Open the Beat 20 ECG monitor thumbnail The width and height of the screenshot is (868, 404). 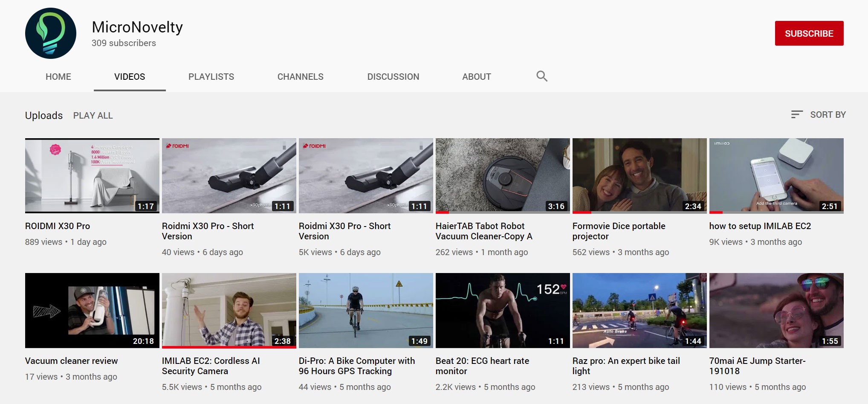tap(503, 311)
